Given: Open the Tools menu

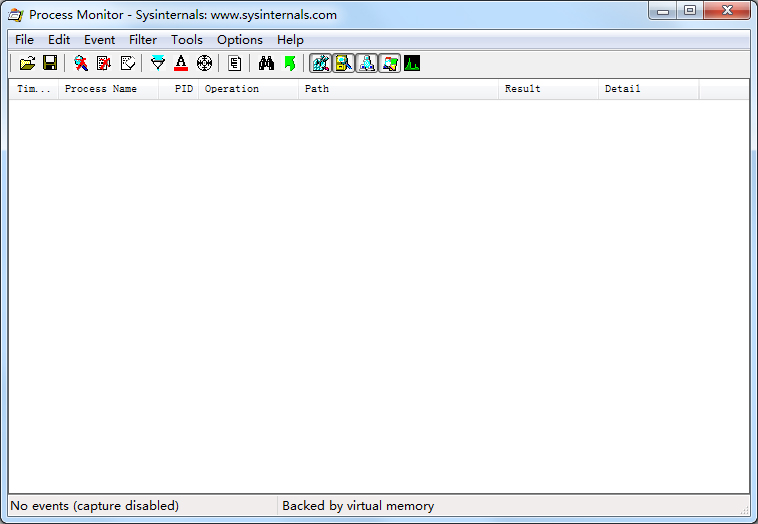Looking at the screenshot, I should point(187,40).
